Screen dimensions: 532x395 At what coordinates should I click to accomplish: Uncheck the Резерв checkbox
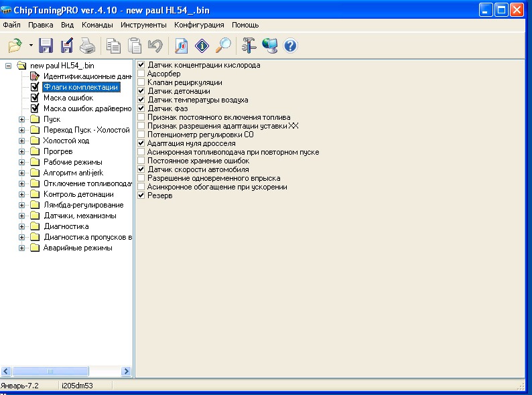point(141,195)
